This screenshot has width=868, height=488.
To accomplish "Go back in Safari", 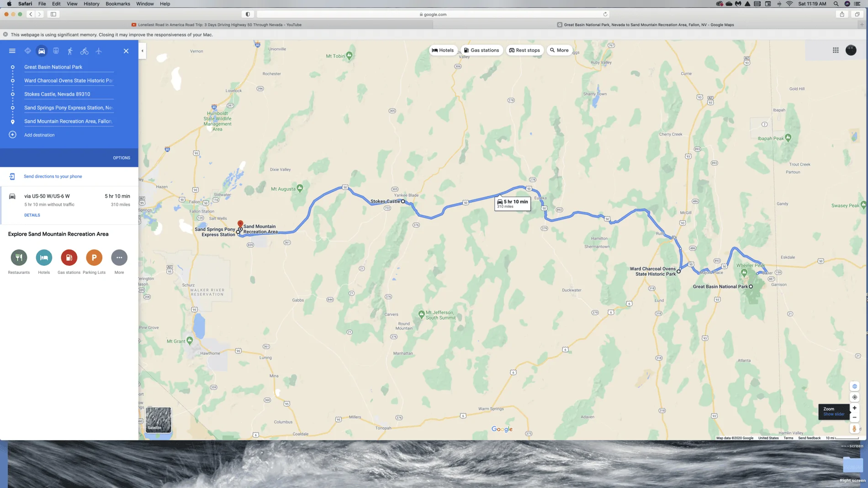I will (x=31, y=15).
